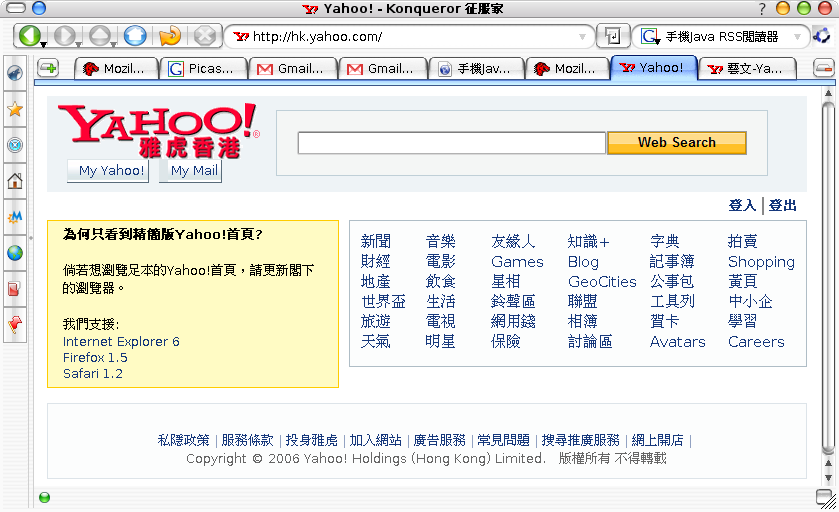Open topmost sidebar configuration icon

click(15, 73)
